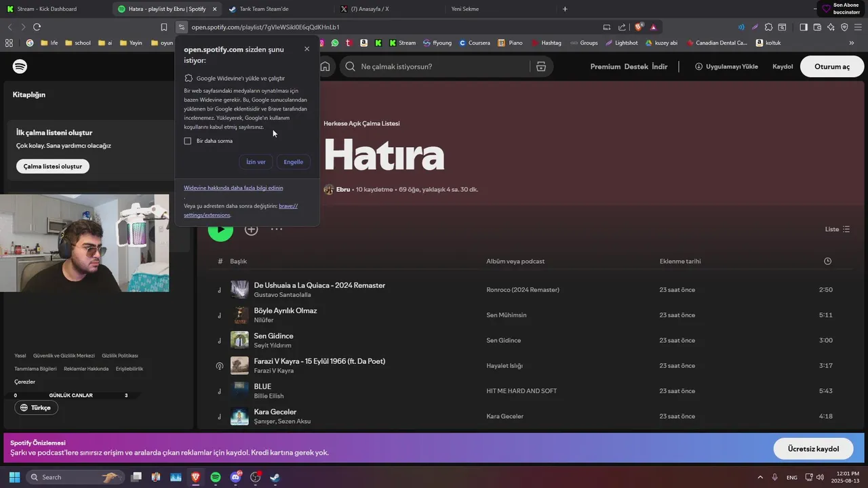Switch to Tank Team Steam'de tab
The image size is (868, 488).
pyautogui.click(x=278, y=9)
